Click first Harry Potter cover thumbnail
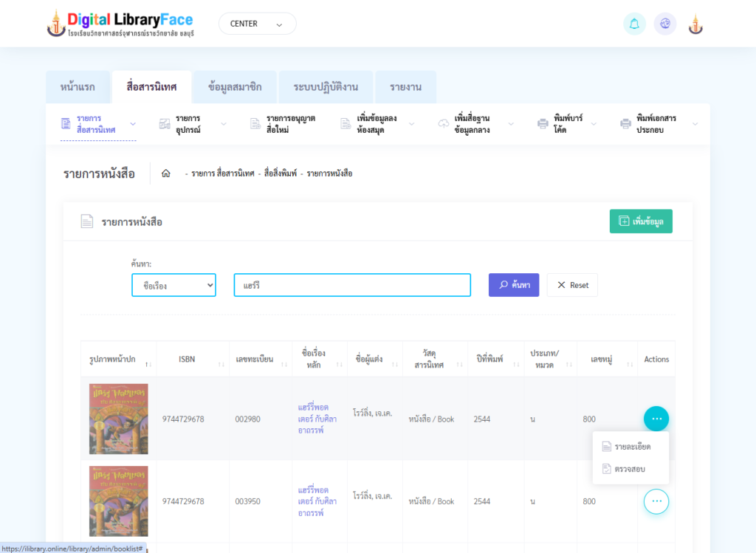Image resolution: width=756 pixels, height=553 pixels. [x=118, y=419]
